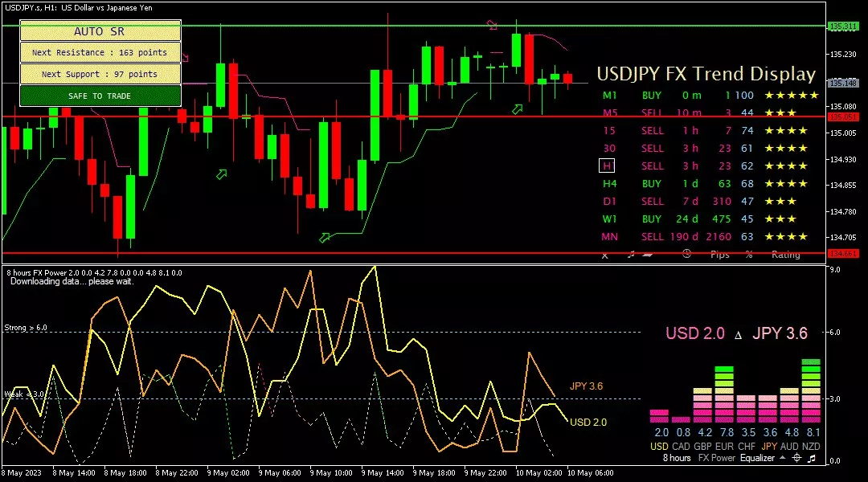Click the orange JPY 3.6 line label
The height and width of the screenshot is (482, 868).
click(586, 386)
